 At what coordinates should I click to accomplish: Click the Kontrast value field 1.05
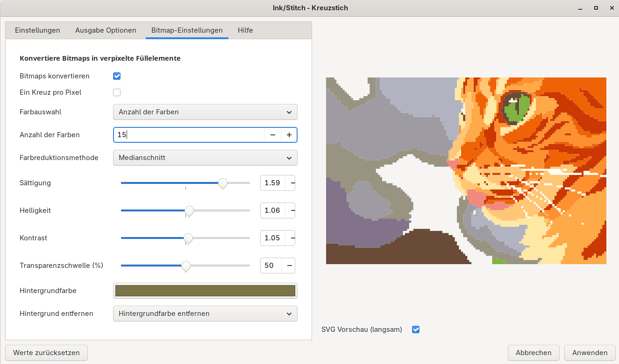click(272, 238)
